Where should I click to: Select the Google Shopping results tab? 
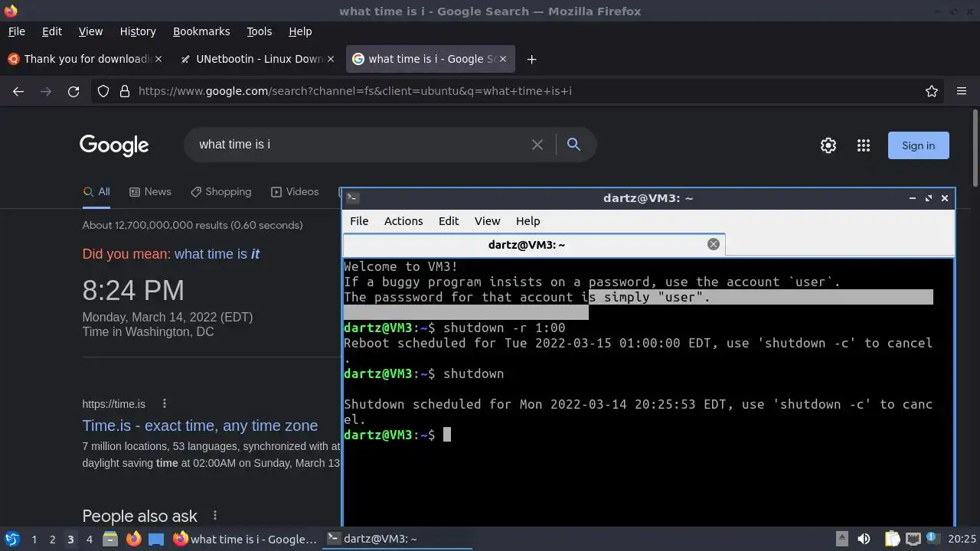[x=220, y=191]
